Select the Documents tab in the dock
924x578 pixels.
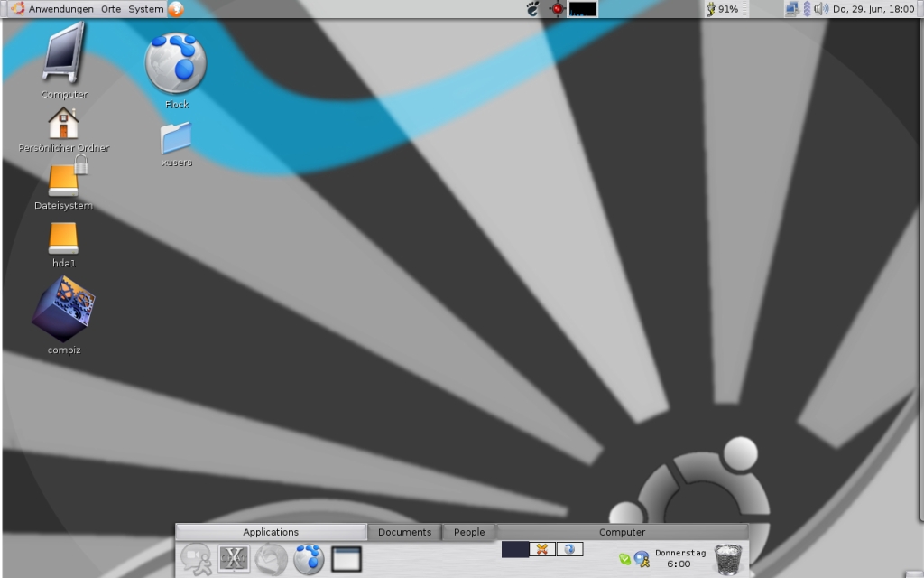(x=405, y=532)
